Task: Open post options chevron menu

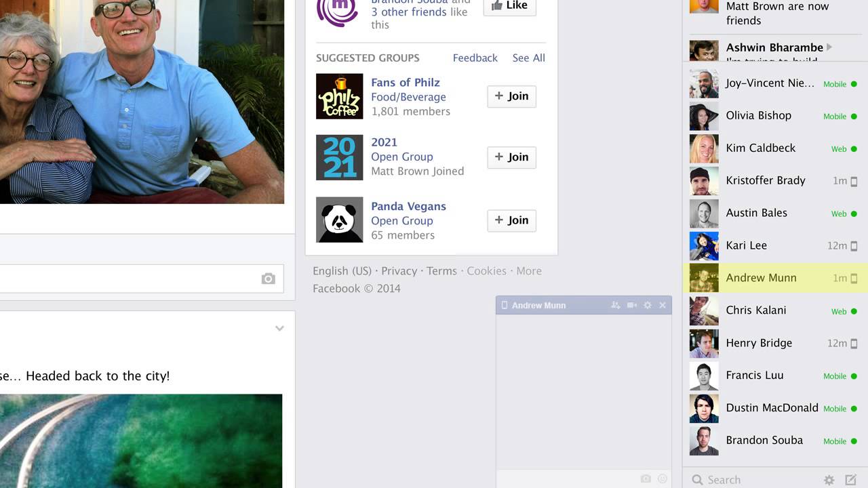Action: 279,328
